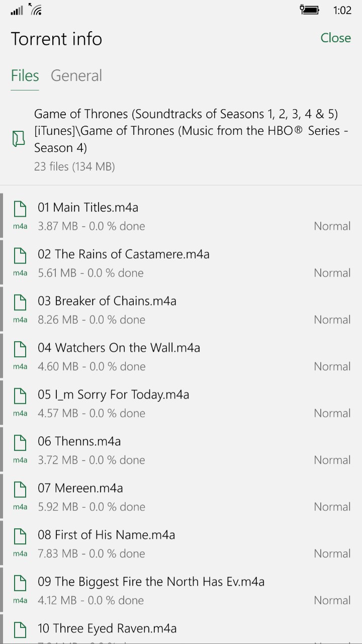Tap the Wi-Fi signal status icon

click(35, 10)
